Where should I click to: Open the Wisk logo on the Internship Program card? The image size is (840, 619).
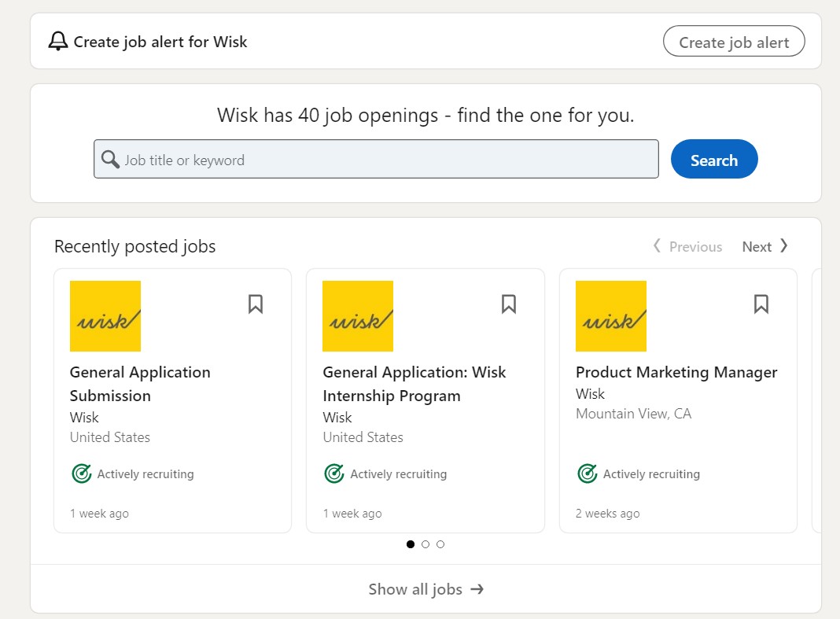(358, 315)
